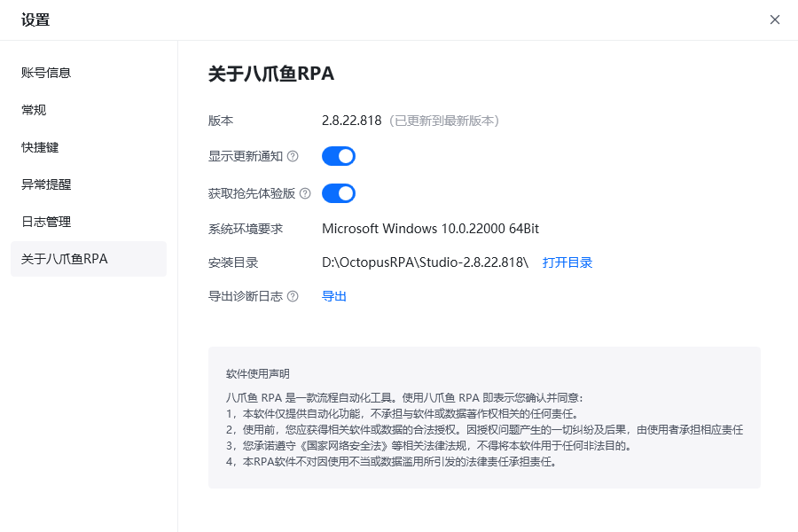Click the 系统环境要求 label
Viewport: 798px width, 532px height.
246,229
